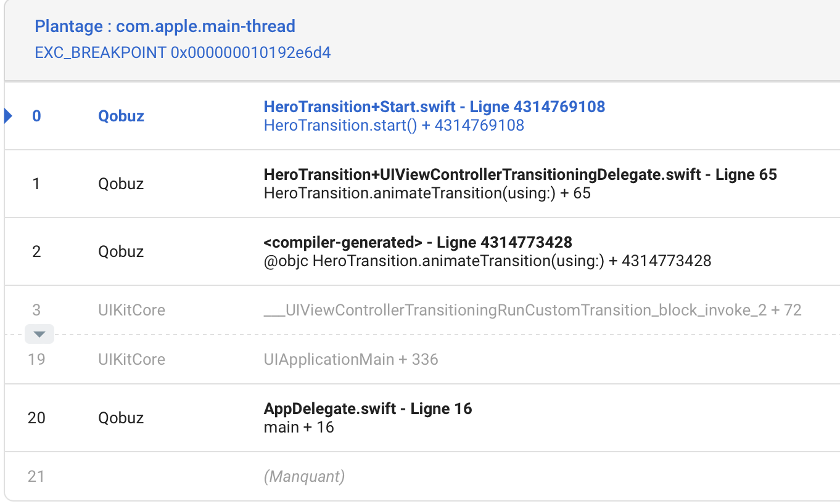840x504 pixels.
Task: Select '(Manquant)' entry in frame 21
Action: click(304, 476)
